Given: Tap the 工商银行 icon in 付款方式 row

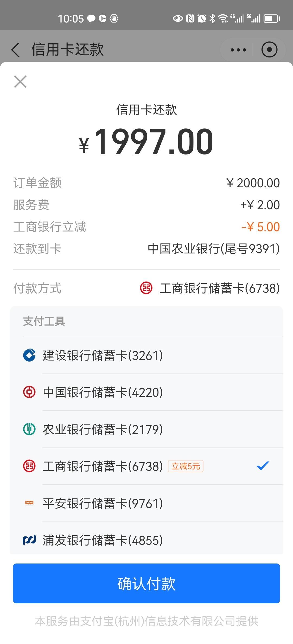Looking at the screenshot, I should click(x=146, y=288).
